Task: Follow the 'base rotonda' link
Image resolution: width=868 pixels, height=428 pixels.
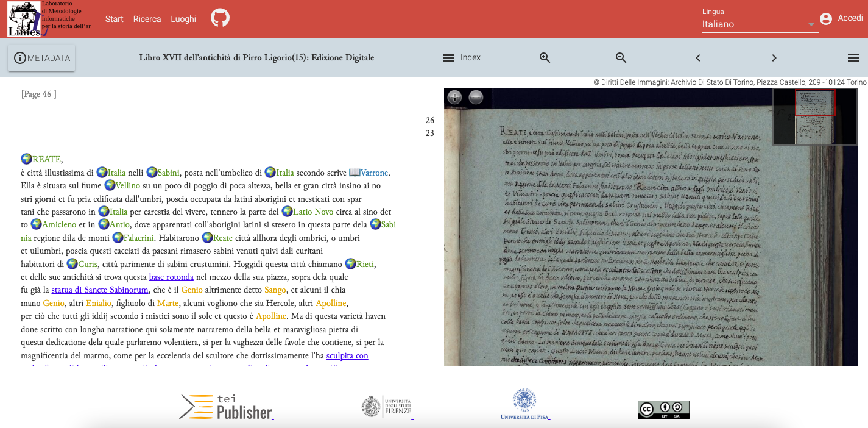Action: pyautogui.click(x=171, y=277)
